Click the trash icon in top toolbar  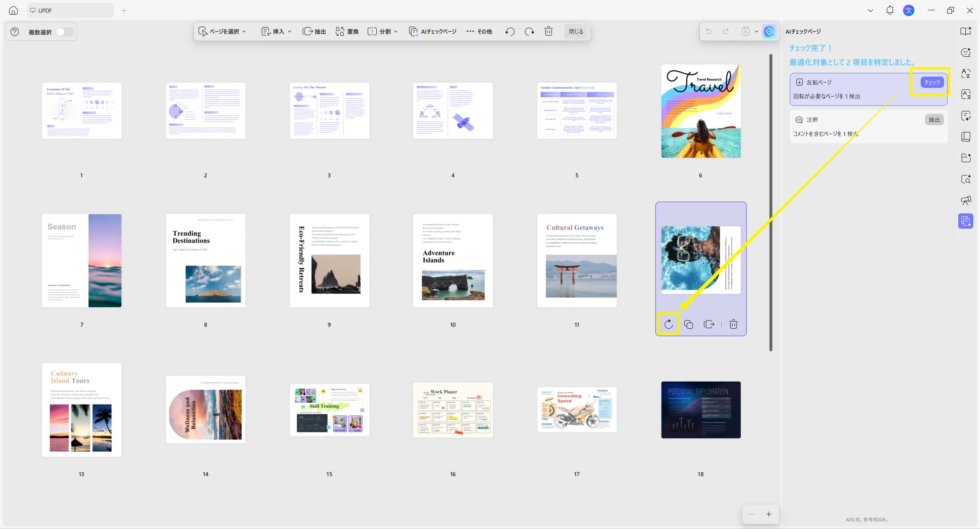(548, 31)
